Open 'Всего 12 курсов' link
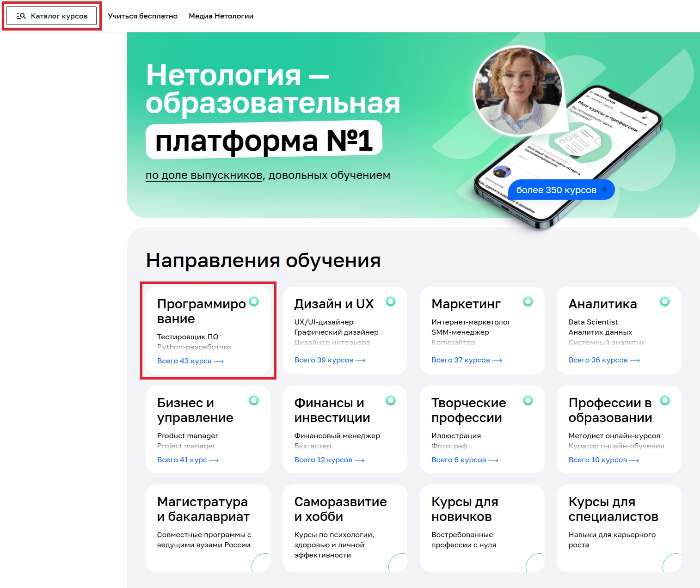 [329, 460]
